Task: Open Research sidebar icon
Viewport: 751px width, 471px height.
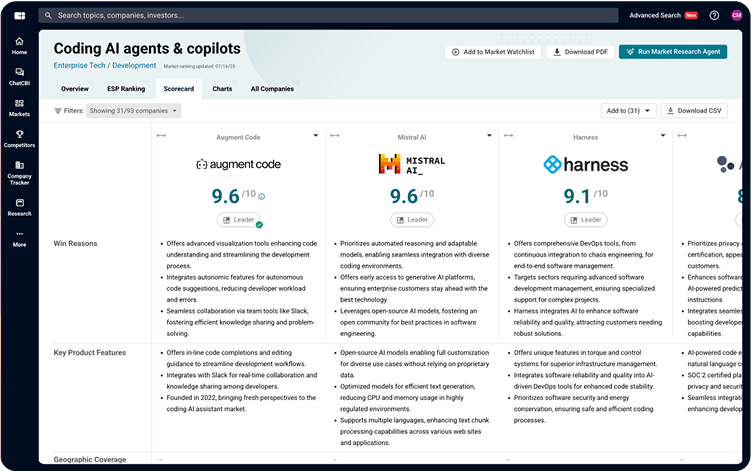Action: click(19, 206)
